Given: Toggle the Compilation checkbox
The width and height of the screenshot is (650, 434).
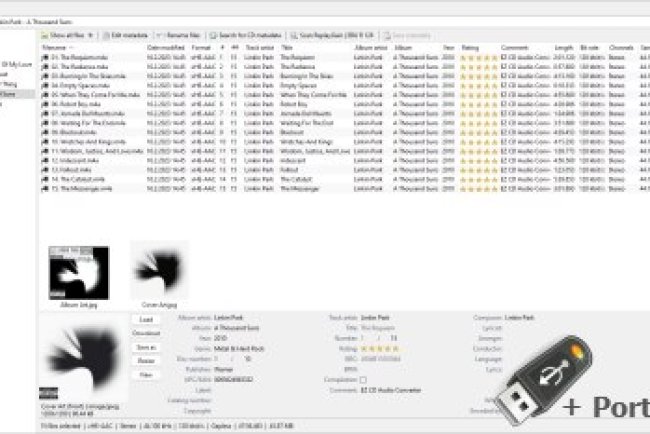Looking at the screenshot, I should 363,380.
